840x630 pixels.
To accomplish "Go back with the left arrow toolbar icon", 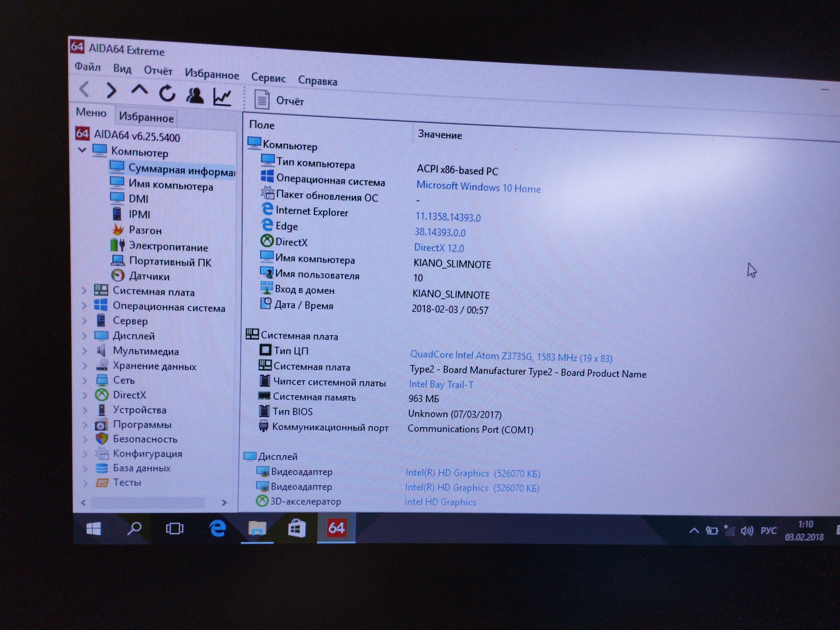I will pyautogui.click(x=84, y=89).
